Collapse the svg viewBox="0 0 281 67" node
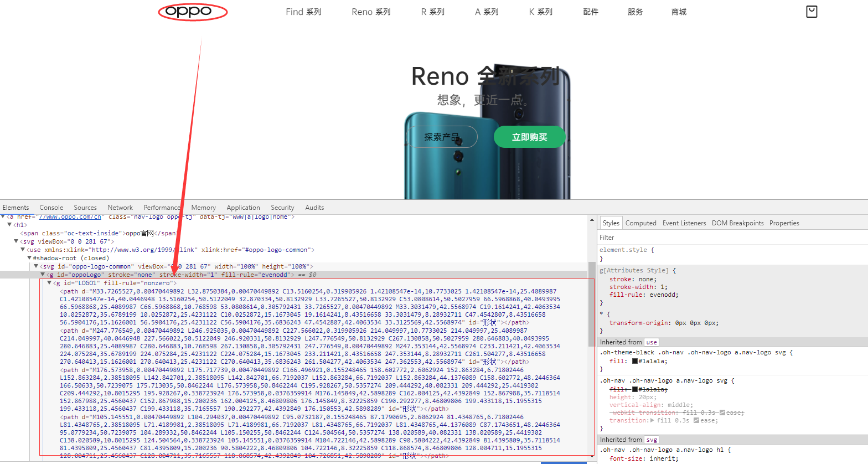 (x=16, y=241)
